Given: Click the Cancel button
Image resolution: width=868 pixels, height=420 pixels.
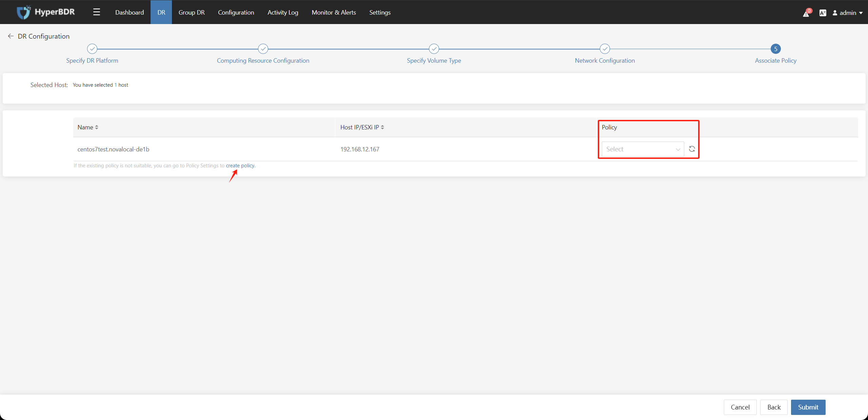Looking at the screenshot, I should click(740, 407).
